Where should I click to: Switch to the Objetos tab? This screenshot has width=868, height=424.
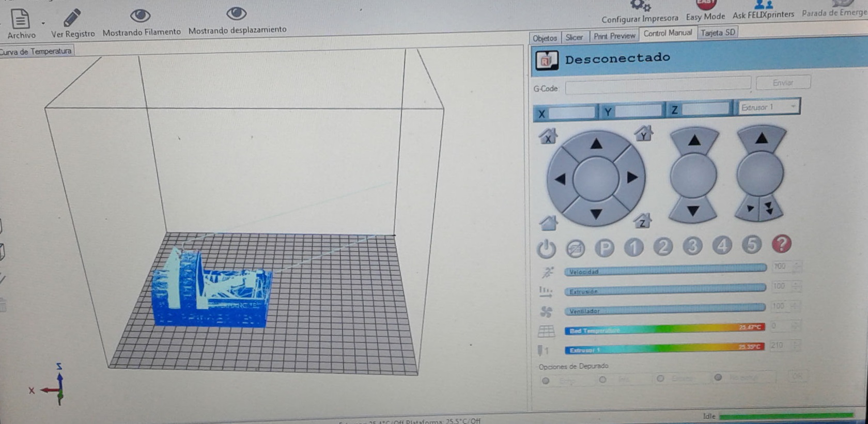545,38
